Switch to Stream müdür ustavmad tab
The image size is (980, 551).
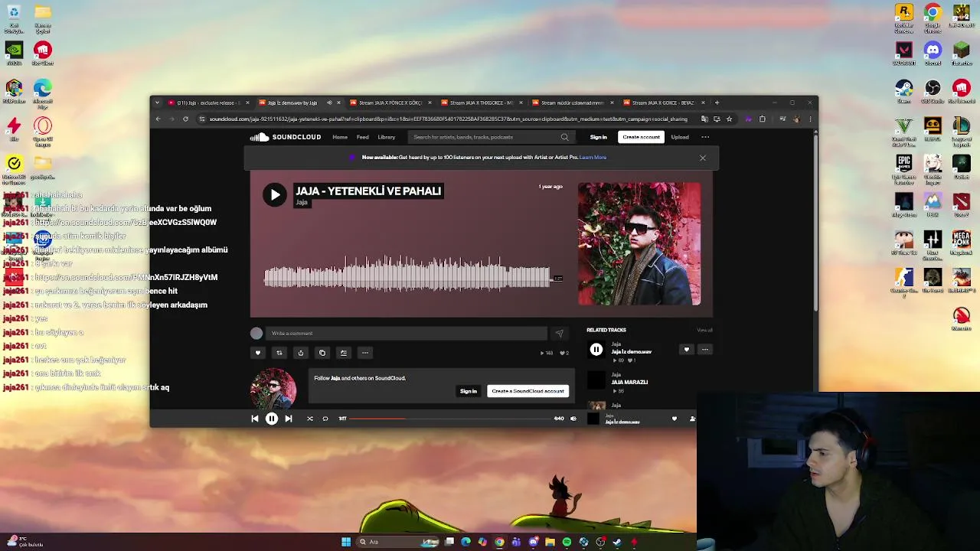572,103
